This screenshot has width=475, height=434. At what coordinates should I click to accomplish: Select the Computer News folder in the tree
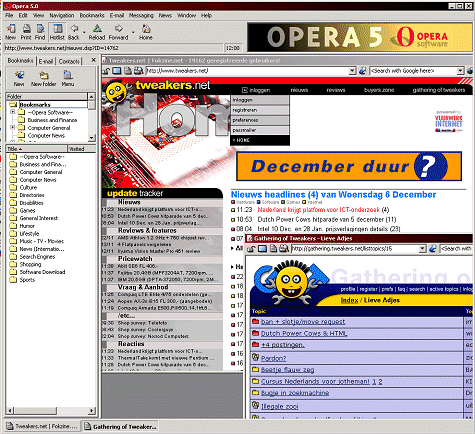click(x=46, y=135)
